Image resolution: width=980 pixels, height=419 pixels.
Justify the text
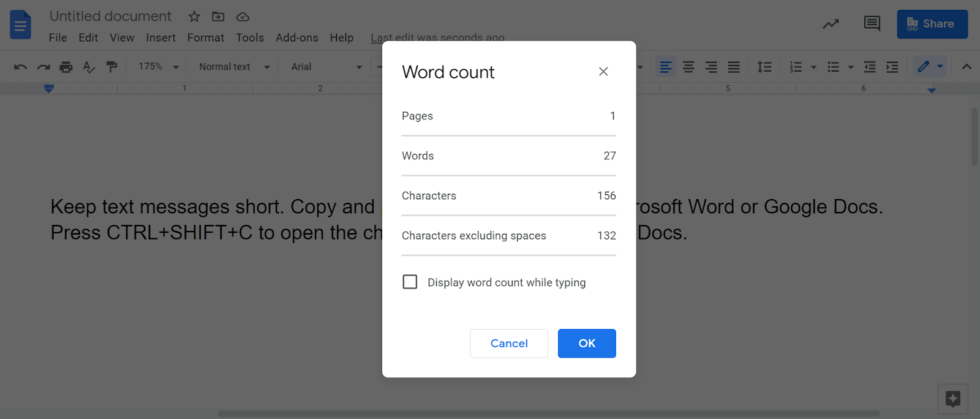[734, 67]
